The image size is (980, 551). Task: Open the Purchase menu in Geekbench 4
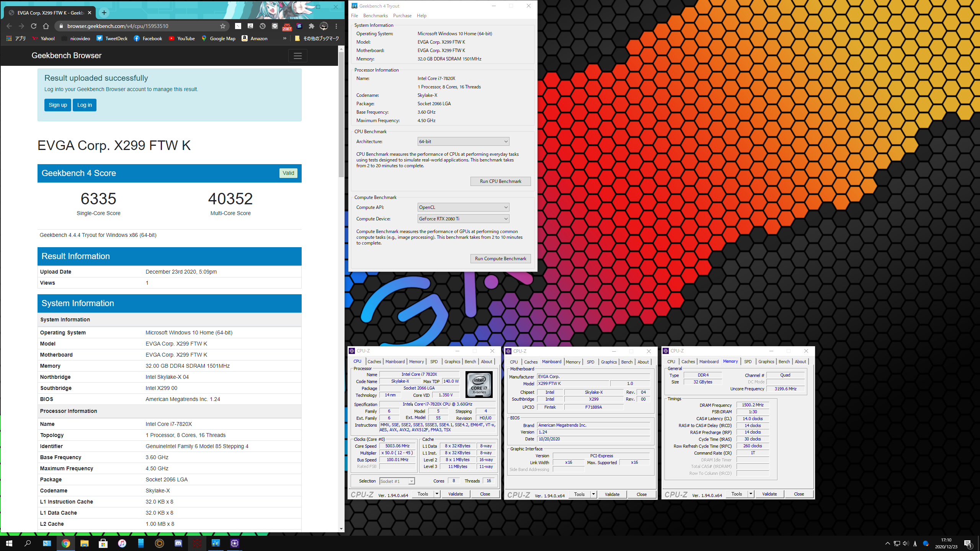[402, 16]
